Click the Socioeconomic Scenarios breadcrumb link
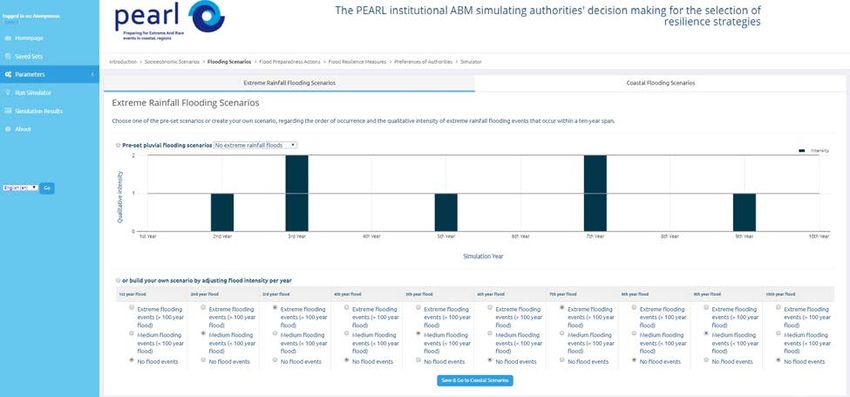This screenshot has height=397, width=850. [x=172, y=62]
